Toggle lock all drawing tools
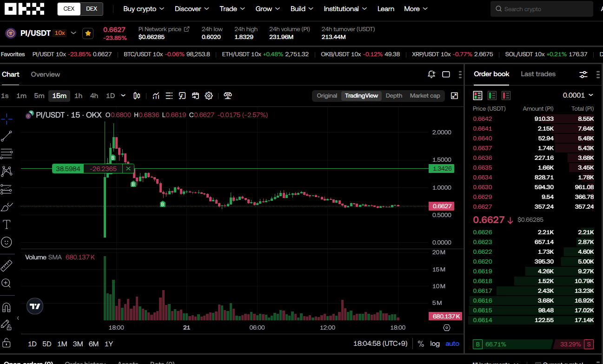Screen dimensions: 603x364 click(x=7, y=343)
